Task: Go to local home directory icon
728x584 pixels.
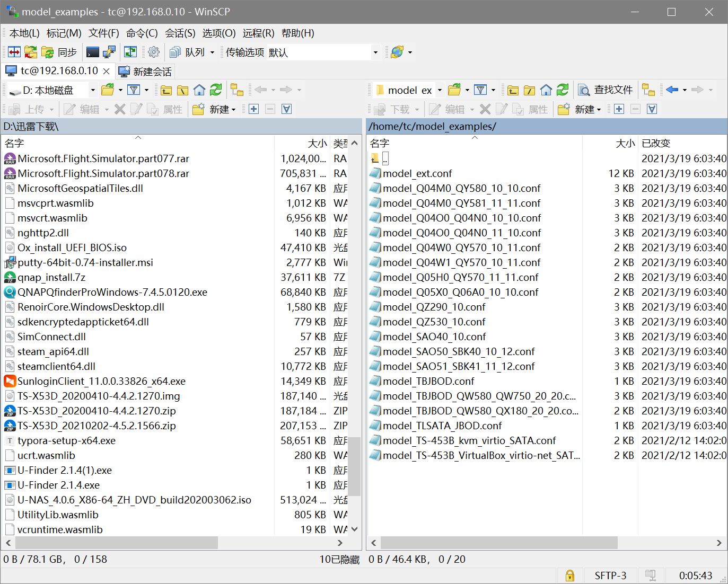Action: tap(199, 90)
